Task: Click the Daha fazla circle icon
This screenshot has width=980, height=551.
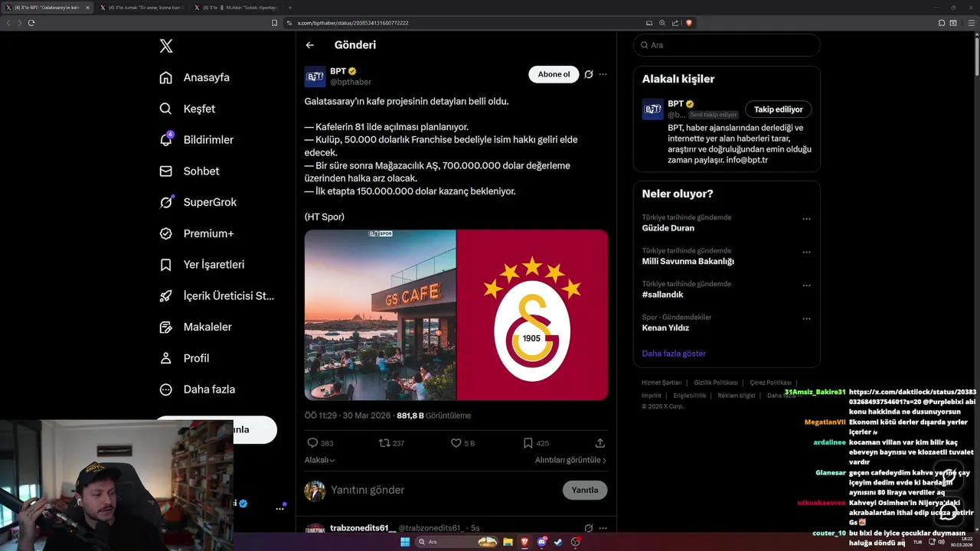Action: tap(165, 390)
